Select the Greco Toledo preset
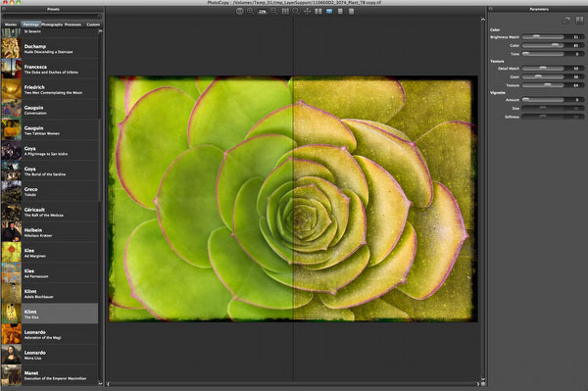The width and height of the screenshot is (588, 391). pyautogui.click(x=49, y=191)
